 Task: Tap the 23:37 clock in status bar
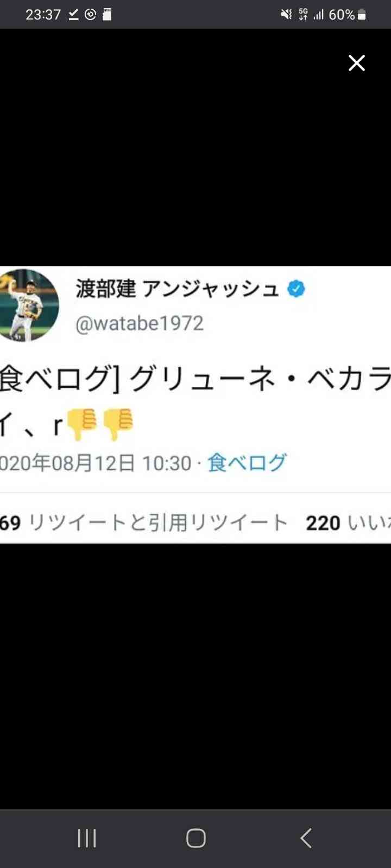[x=43, y=15]
